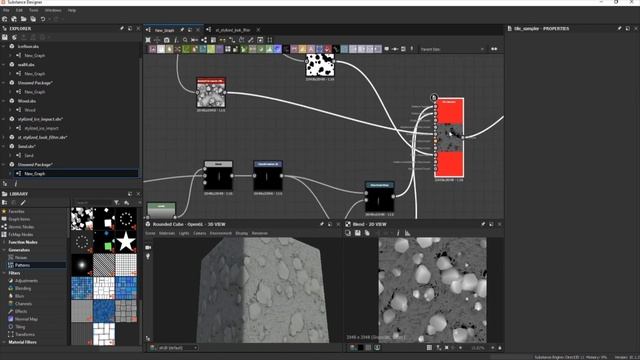Expand the stylized_ice_impact.sbs package
Viewport: 640px width, 360px height.
pyautogui.click(x=4, y=119)
